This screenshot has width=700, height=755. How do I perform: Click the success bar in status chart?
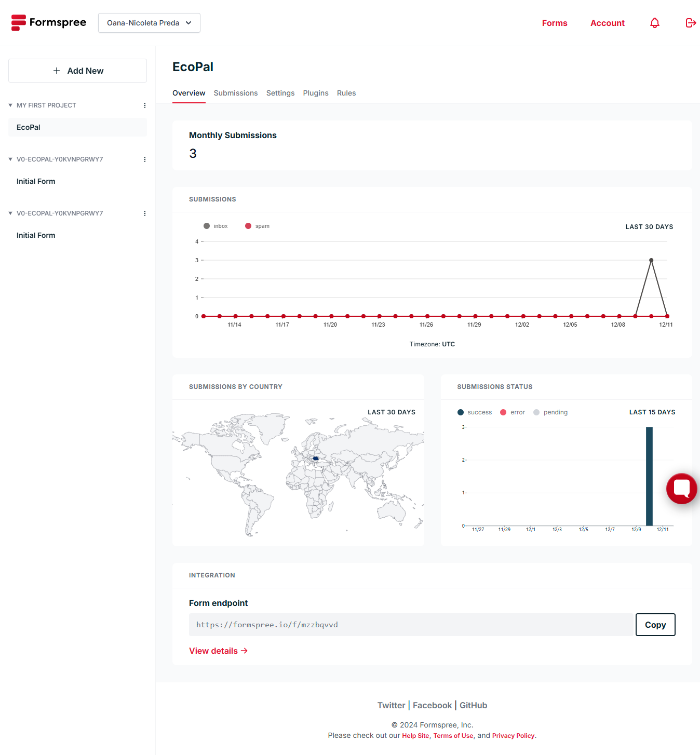649,476
